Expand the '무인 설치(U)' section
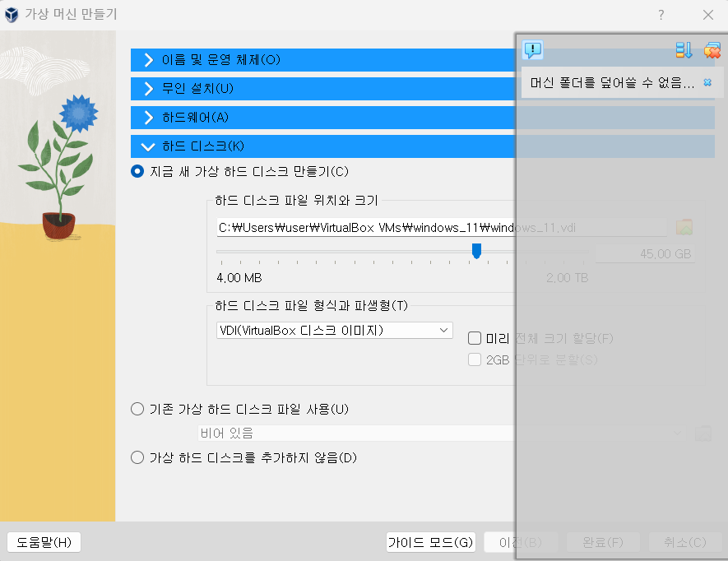This screenshot has height=561, width=728. tap(423, 89)
